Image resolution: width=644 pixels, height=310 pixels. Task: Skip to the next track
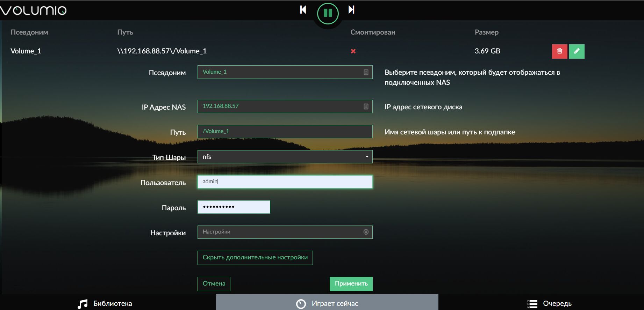[351, 10]
